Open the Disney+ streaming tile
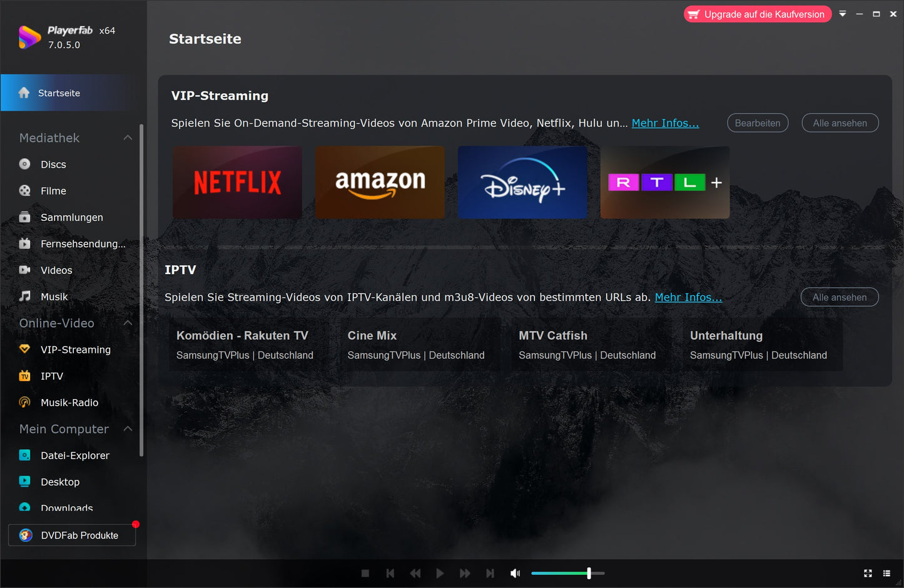This screenshot has width=904, height=588. [x=522, y=183]
